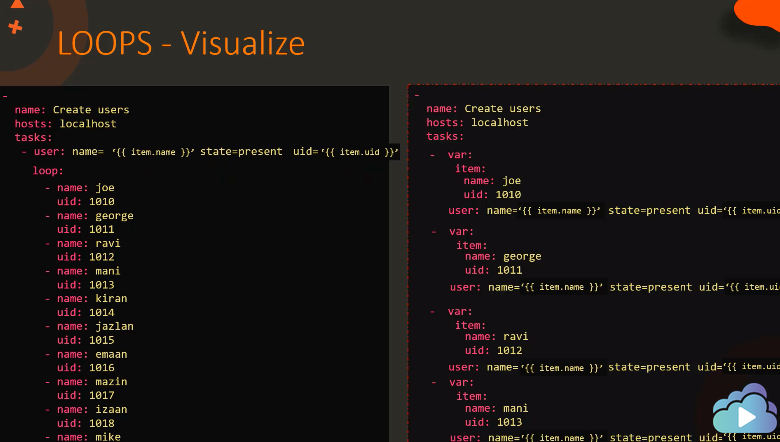Click the 'user:' line directly below ravi's 'uid: 1012'
The width and height of the screenshot is (780, 442).
[x=614, y=367]
